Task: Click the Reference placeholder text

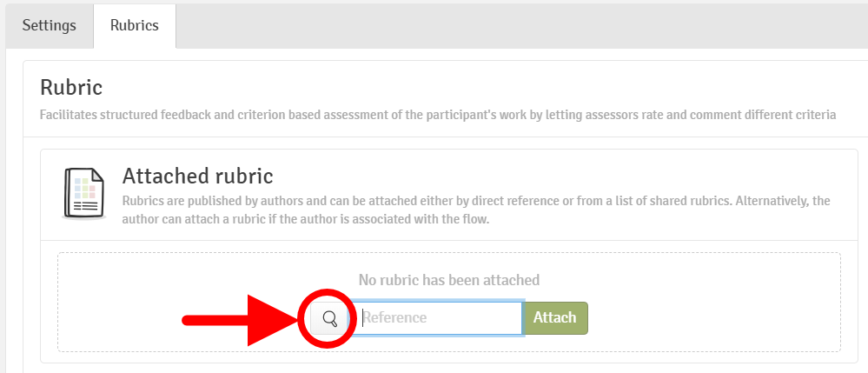Action: pos(394,318)
